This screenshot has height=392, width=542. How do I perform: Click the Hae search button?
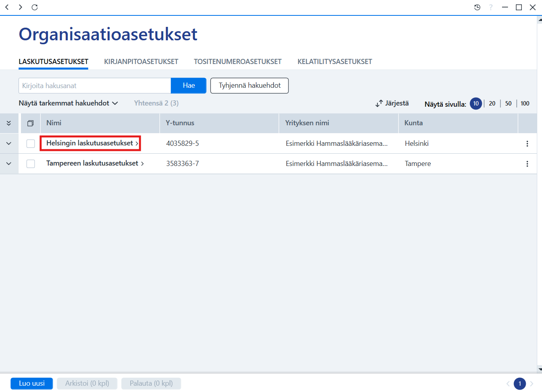189,85
